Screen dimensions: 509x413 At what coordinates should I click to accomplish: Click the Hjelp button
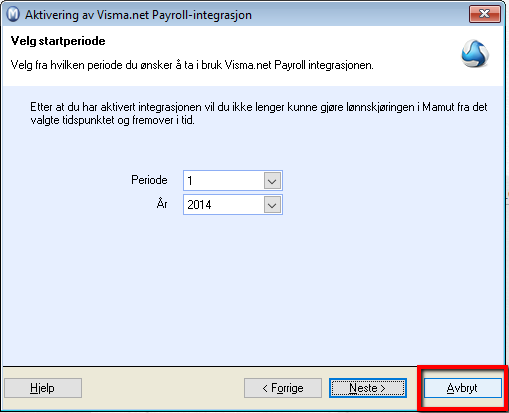pyautogui.click(x=43, y=388)
